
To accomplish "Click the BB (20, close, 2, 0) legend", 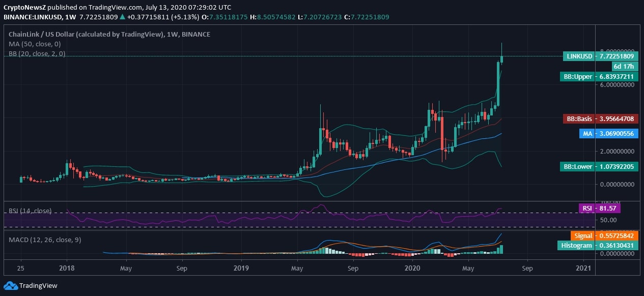I will (37, 54).
